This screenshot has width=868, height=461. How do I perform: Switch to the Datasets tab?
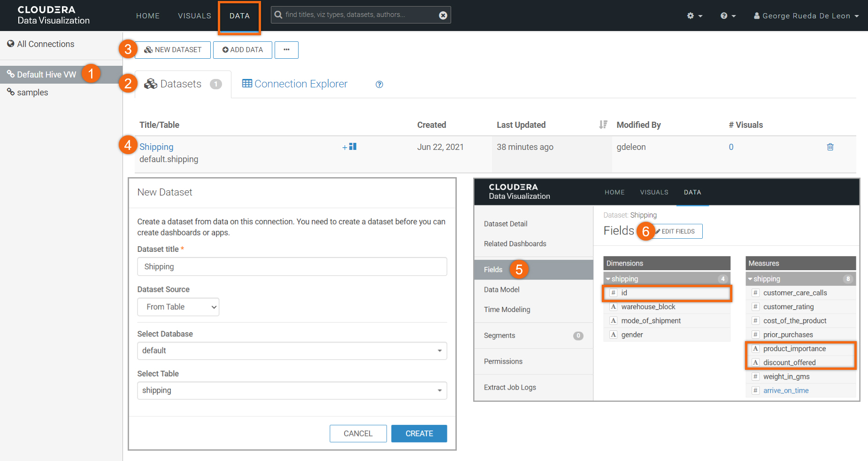[x=183, y=84]
